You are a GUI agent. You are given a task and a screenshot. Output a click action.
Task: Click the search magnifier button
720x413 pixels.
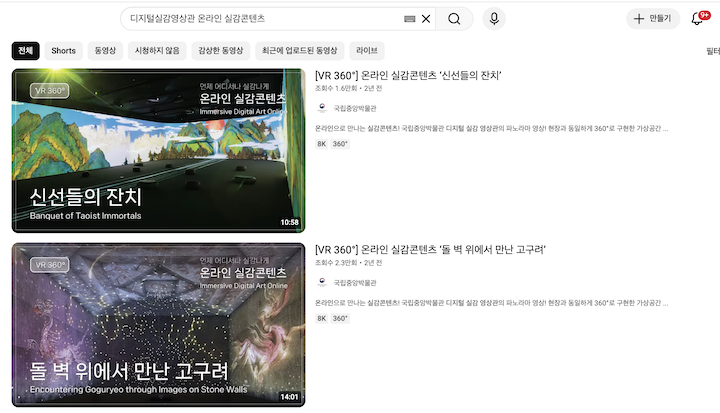click(x=454, y=19)
